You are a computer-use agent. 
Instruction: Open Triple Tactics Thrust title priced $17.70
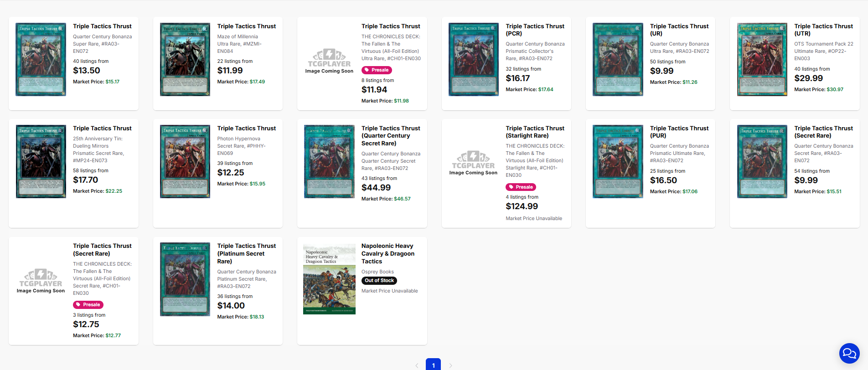pyautogui.click(x=102, y=128)
